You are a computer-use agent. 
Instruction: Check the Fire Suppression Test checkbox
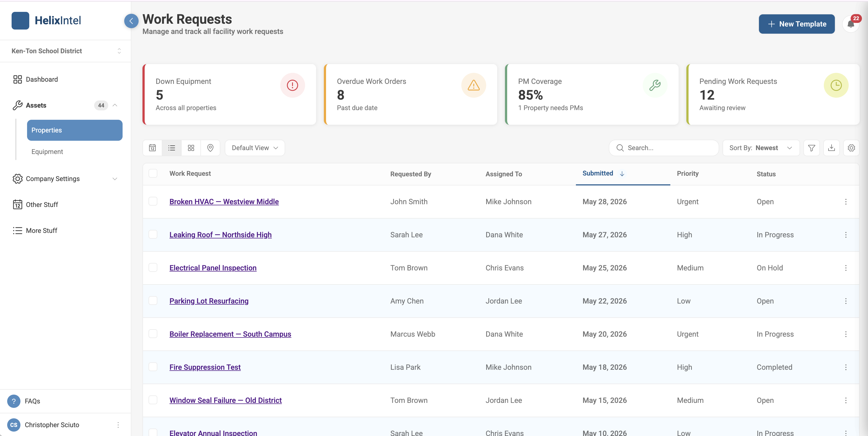(x=153, y=367)
